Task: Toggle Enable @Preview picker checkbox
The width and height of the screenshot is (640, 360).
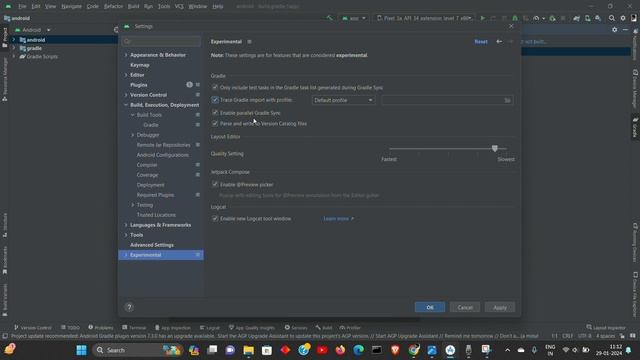Action: tap(215, 184)
